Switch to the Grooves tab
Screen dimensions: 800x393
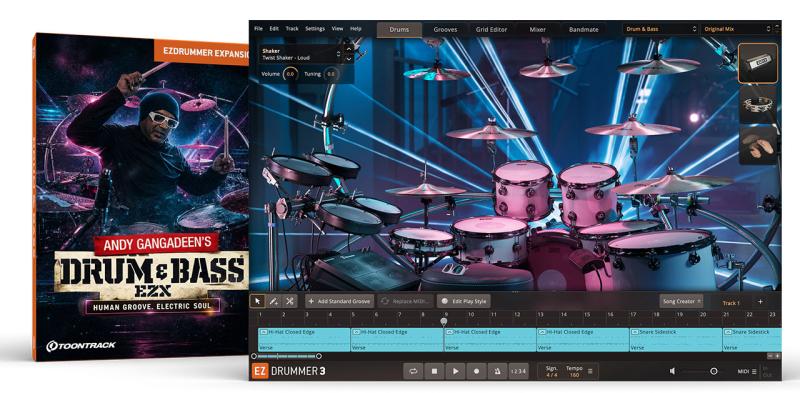[x=445, y=30]
